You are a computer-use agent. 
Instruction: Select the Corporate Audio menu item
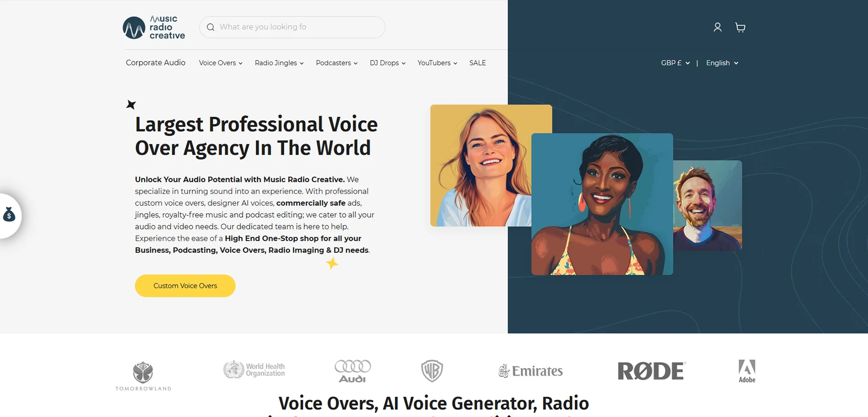point(155,63)
